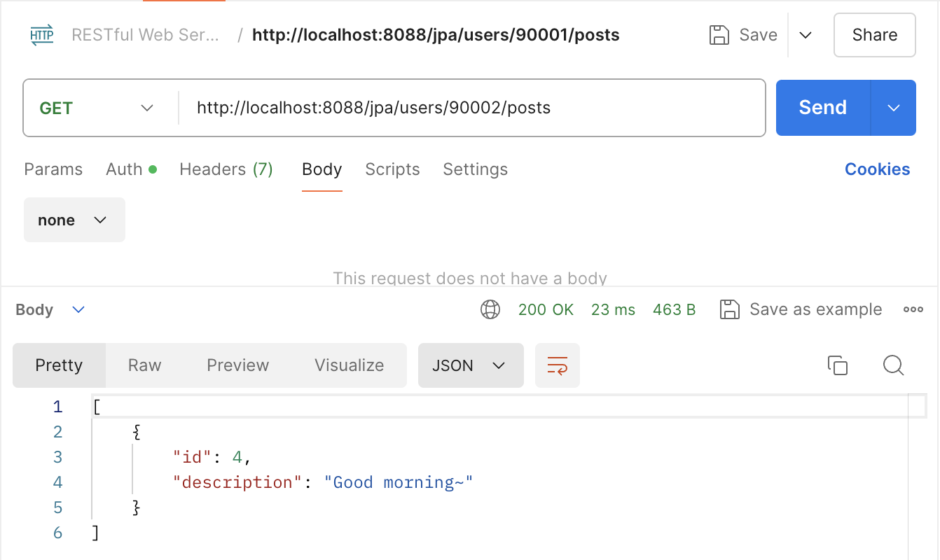Click the 200 OK status text

546,309
